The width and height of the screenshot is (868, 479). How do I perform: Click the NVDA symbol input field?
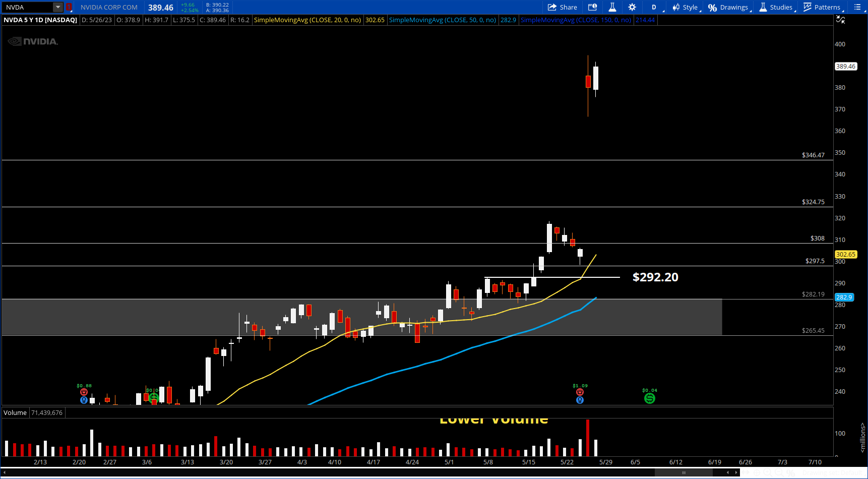28,7
